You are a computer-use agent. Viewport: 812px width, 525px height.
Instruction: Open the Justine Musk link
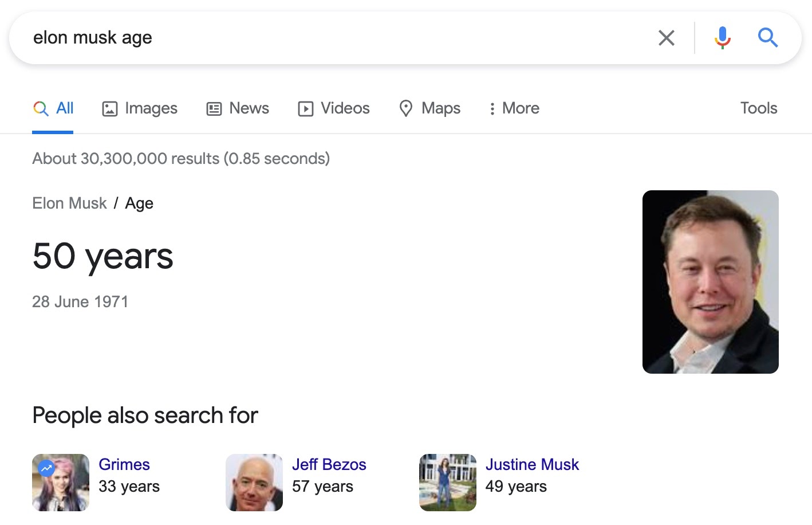click(x=532, y=465)
